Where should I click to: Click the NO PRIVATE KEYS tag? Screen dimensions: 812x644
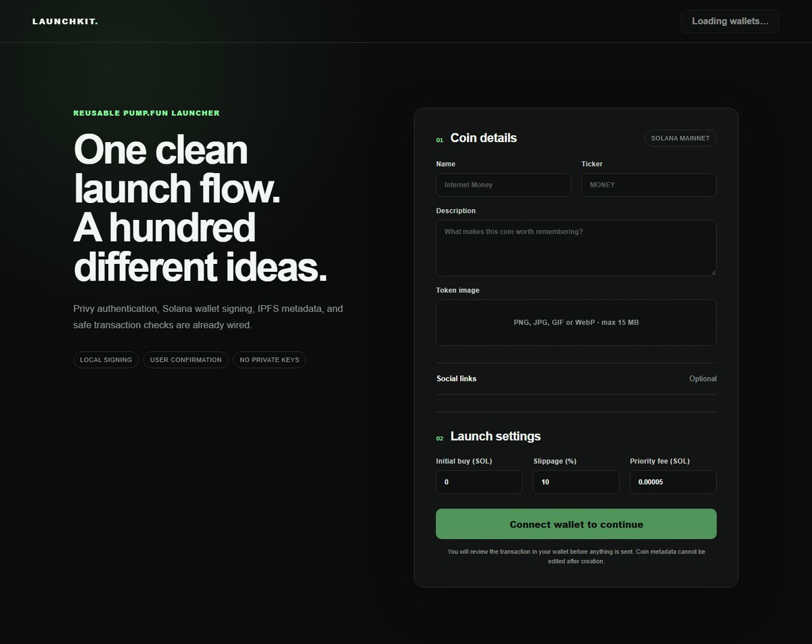click(x=270, y=360)
